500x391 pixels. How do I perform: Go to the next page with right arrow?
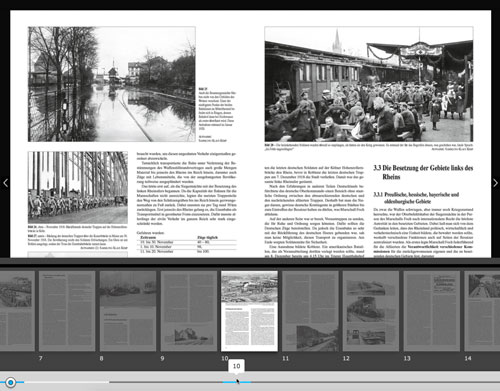point(495,183)
